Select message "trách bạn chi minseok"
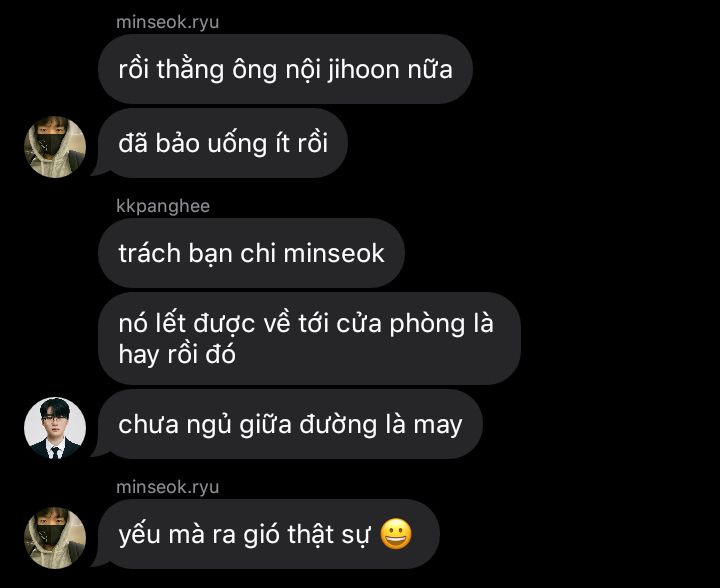 tap(251, 253)
